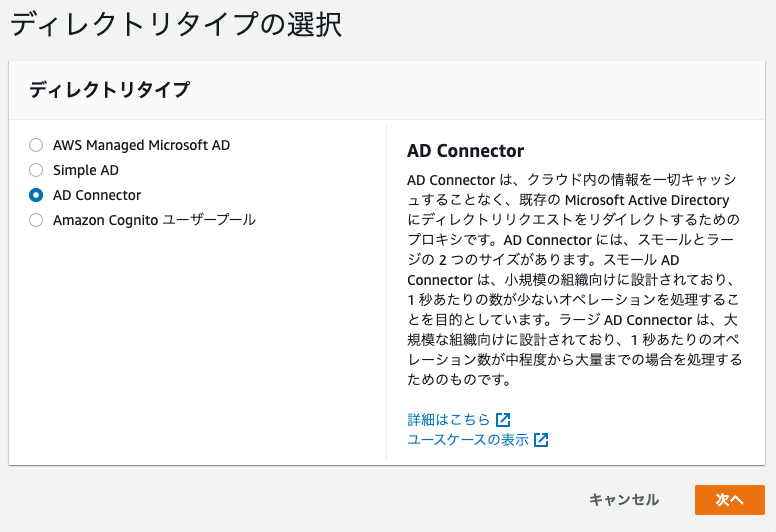776x532 pixels.
Task: Click the Microsoft Active Directory text in description
Action: [647, 200]
